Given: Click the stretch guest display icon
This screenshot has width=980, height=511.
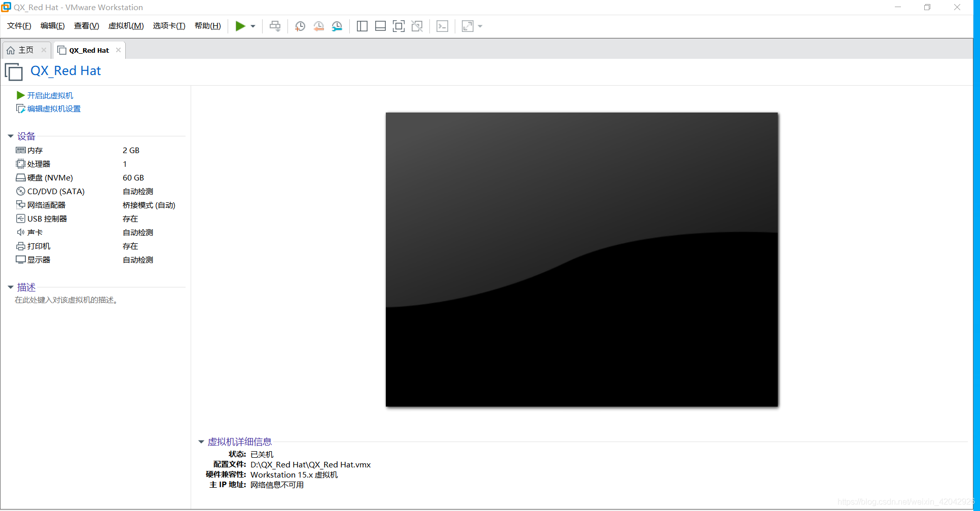Looking at the screenshot, I should pyautogui.click(x=467, y=26).
